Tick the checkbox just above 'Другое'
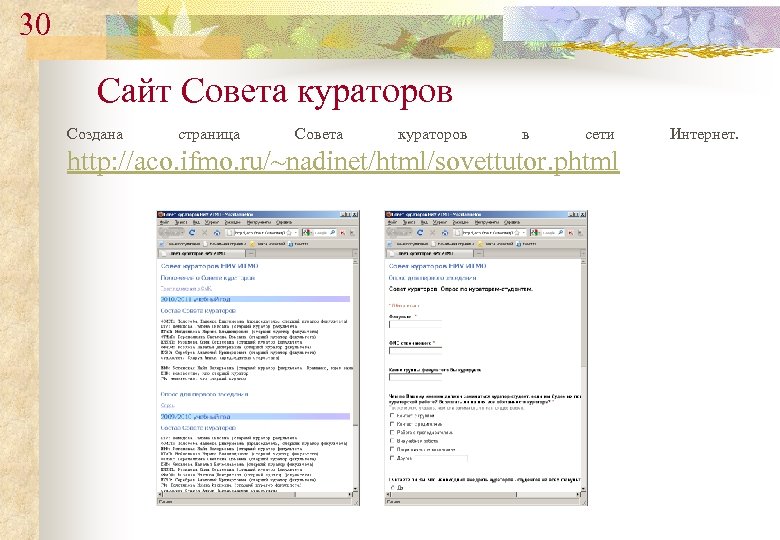The width and height of the screenshot is (780, 540). pos(392,449)
